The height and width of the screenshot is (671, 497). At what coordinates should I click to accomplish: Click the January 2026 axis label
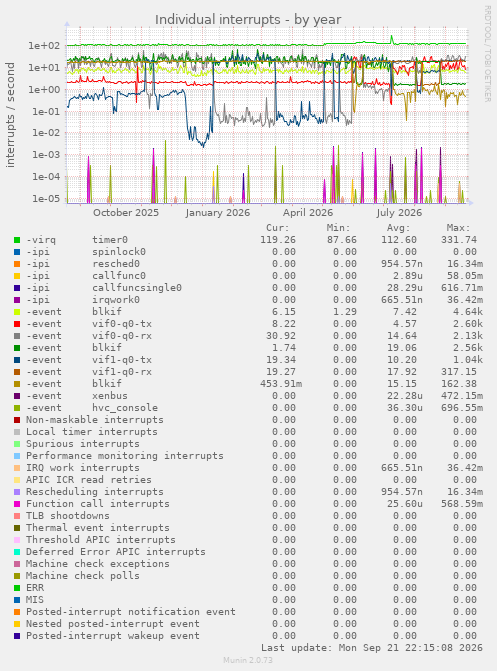tap(217, 213)
